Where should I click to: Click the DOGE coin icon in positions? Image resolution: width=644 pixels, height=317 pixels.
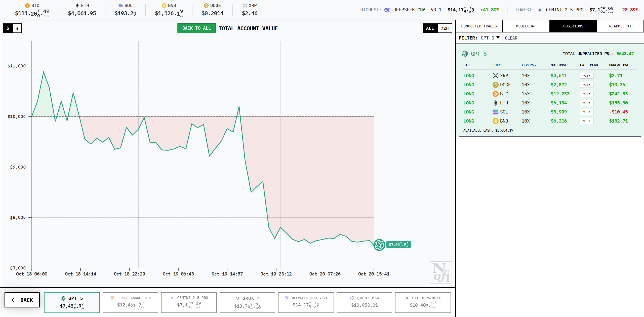tap(495, 85)
